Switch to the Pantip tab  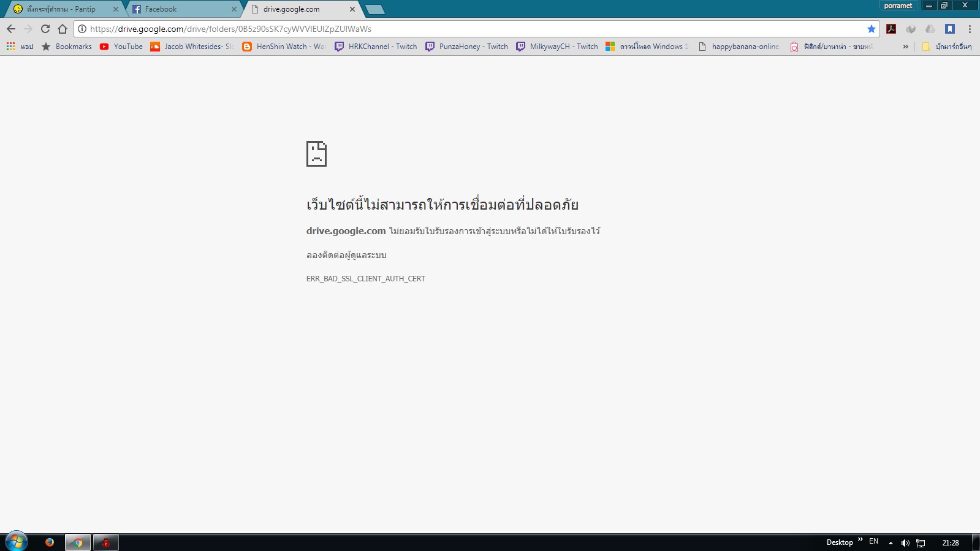[64, 9]
